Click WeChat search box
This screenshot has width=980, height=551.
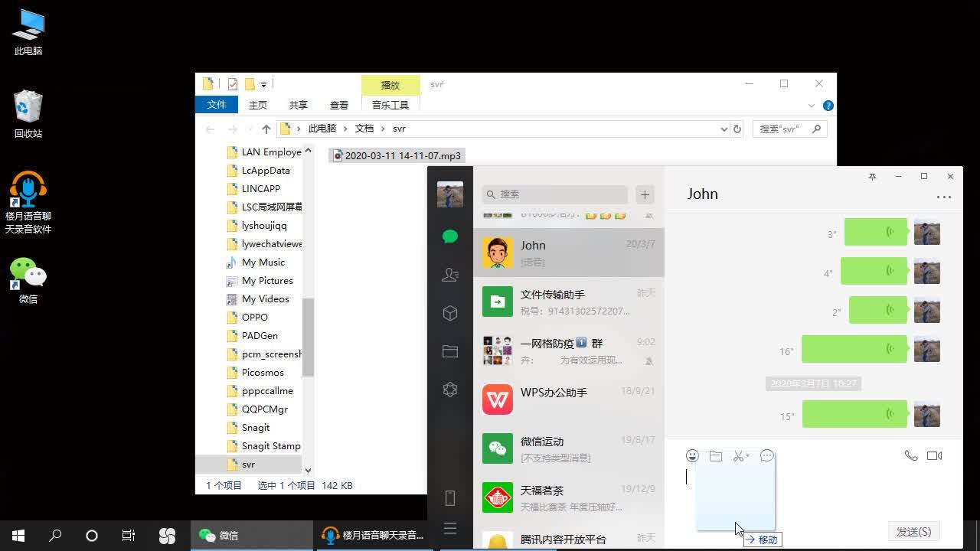pos(555,194)
